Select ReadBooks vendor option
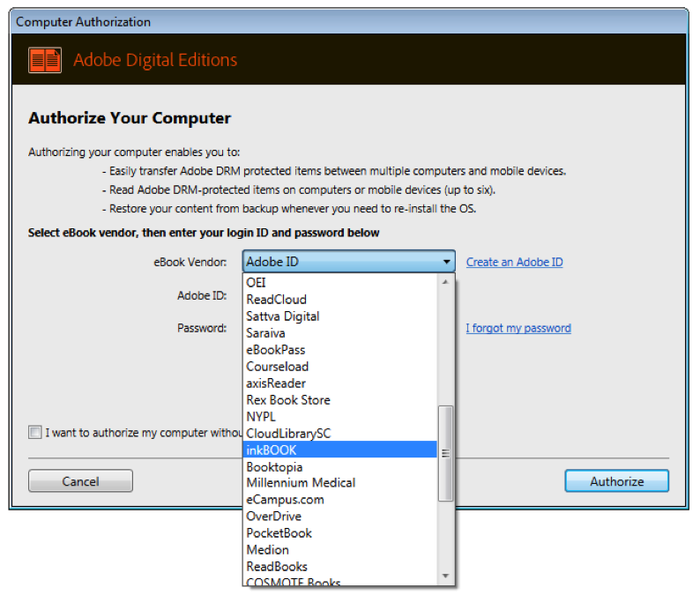This screenshot has width=700, height=595. (340, 567)
